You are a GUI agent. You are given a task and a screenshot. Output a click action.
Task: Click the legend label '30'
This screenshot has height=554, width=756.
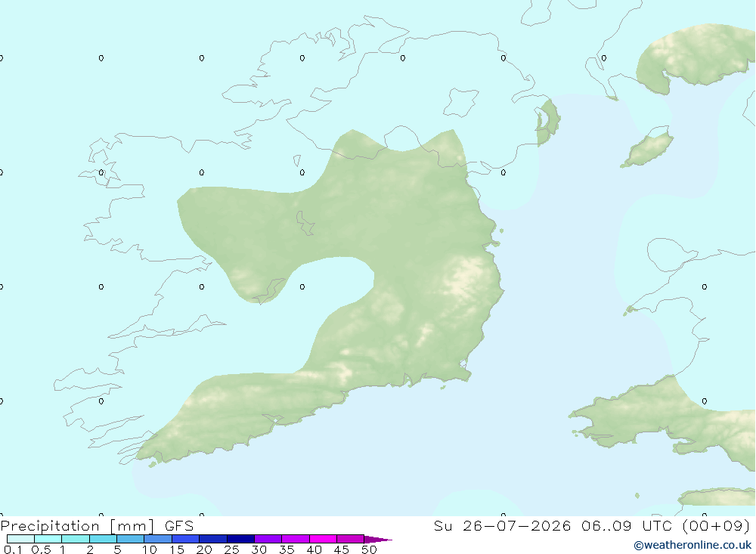(259, 549)
